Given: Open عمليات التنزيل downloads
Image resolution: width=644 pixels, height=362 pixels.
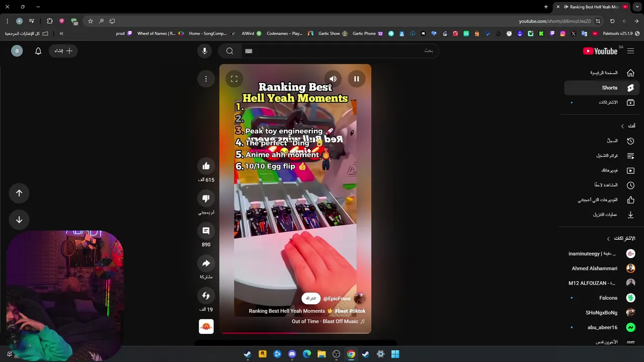Looking at the screenshot, I should point(602,215).
